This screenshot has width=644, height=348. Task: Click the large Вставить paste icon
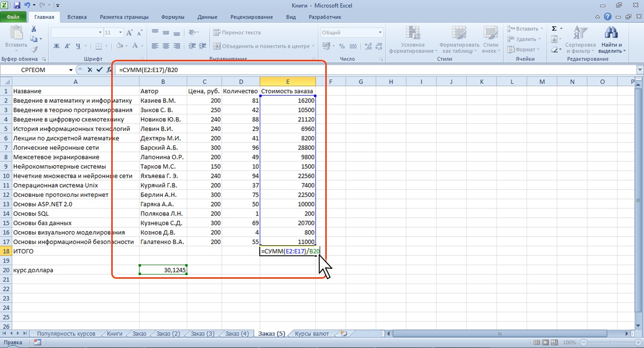(16, 33)
